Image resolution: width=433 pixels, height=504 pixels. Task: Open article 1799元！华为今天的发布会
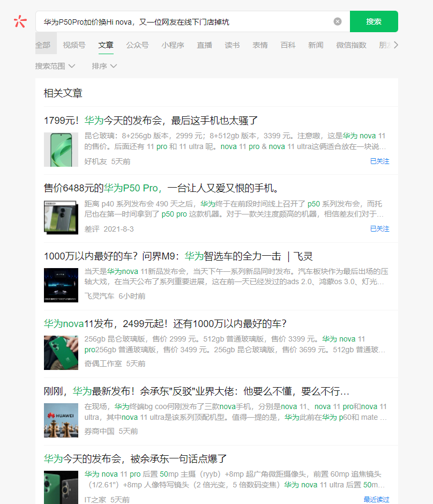(x=151, y=121)
